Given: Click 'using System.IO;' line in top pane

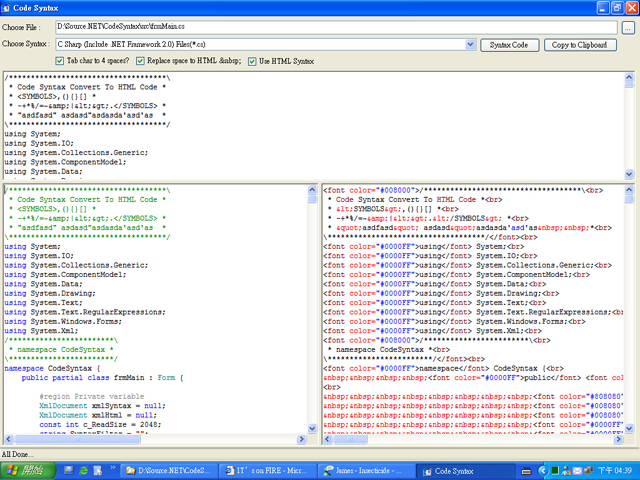Looking at the screenshot, I should coord(39,143).
